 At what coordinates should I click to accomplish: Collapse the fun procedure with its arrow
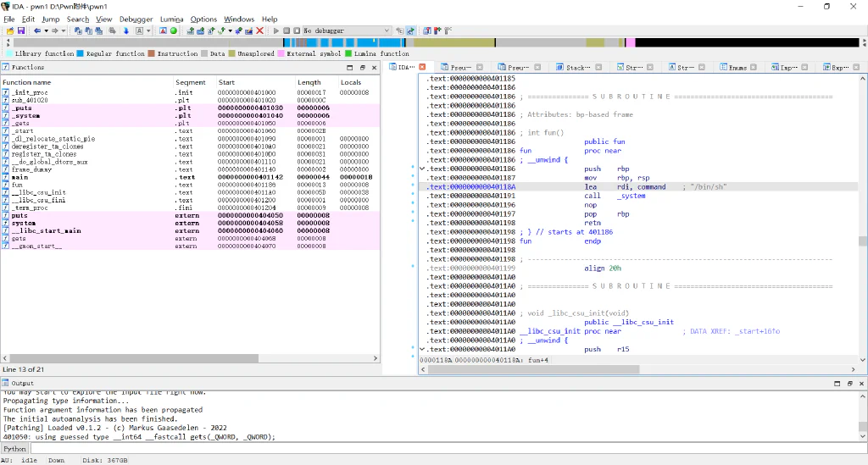[422, 169]
